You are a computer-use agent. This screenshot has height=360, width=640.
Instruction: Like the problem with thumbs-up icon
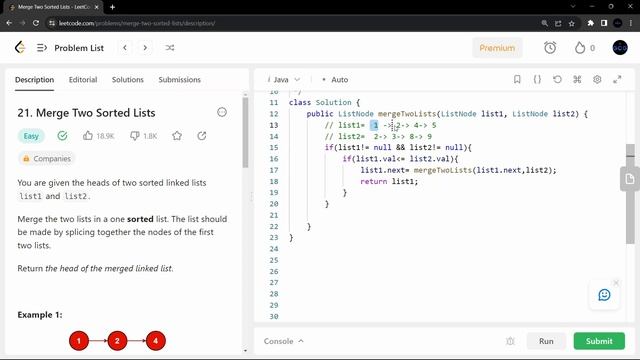point(88,136)
